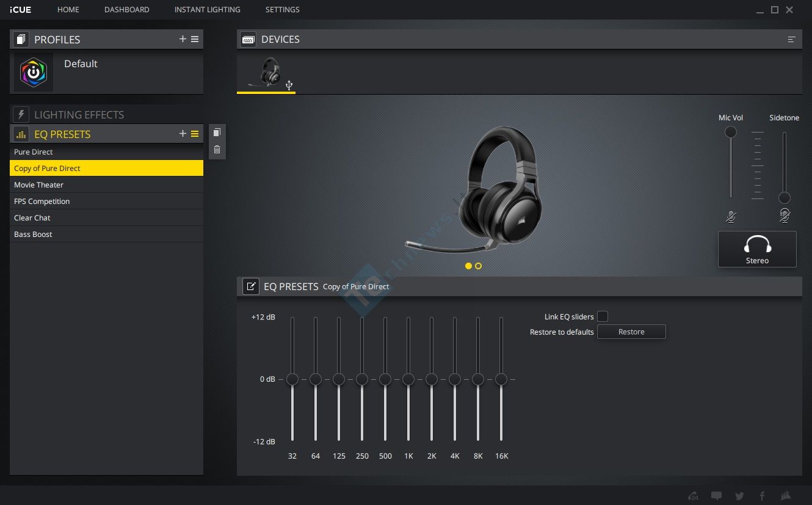This screenshot has height=505, width=812.
Task: Select the Default profile icon
Action: pos(34,73)
